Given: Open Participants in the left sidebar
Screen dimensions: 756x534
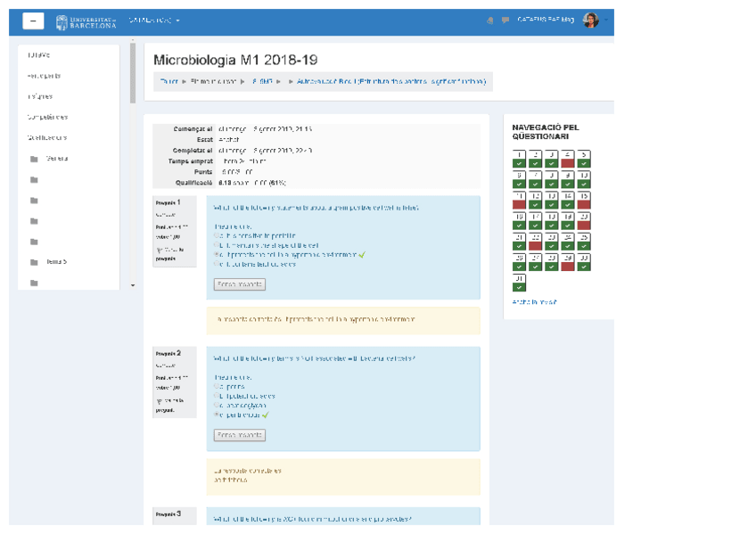Looking at the screenshot, I should point(44,76).
